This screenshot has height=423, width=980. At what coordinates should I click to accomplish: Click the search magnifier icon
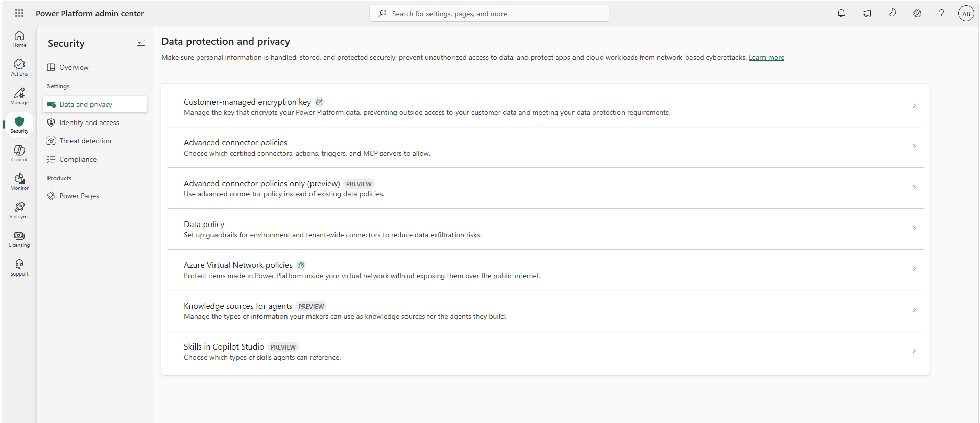pyautogui.click(x=382, y=14)
